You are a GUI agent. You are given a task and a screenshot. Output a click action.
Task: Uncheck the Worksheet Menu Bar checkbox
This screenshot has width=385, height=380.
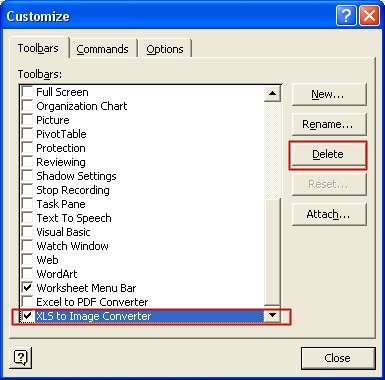coord(27,288)
